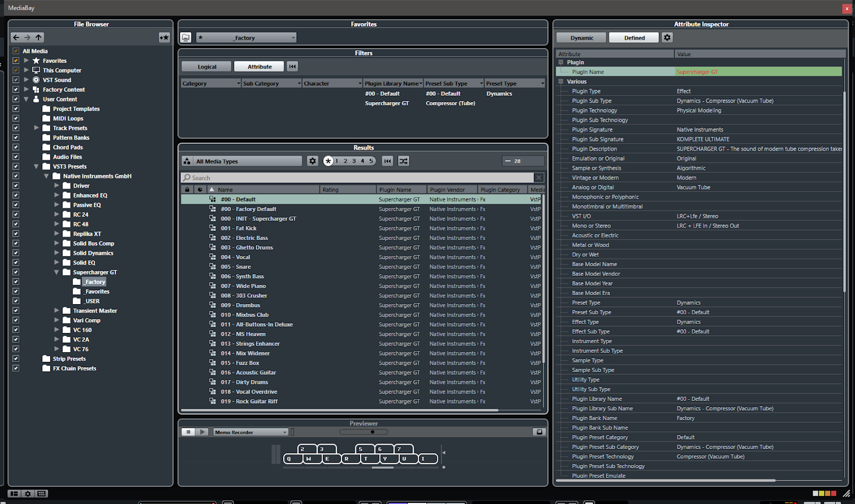Select rating filter number 3
The image size is (855, 504).
tap(354, 161)
